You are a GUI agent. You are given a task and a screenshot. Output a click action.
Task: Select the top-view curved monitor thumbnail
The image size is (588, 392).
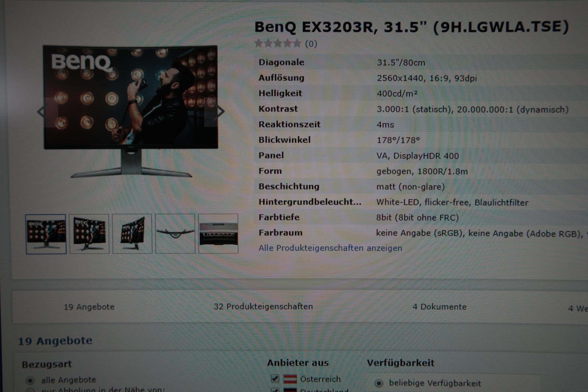pos(175,234)
